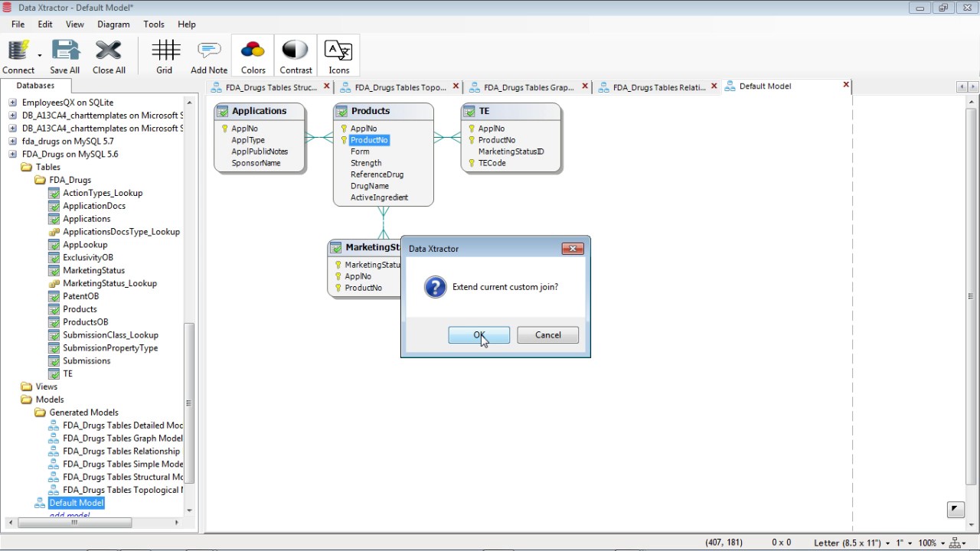Viewport: 980px width, 551px height.
Task: Select ActiveIngredient field in Products table
Action: (x=379, y=197)
